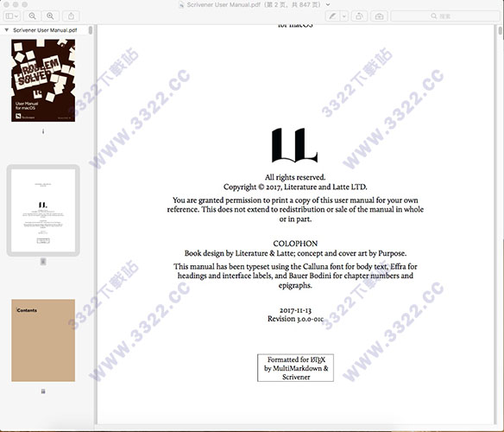Viewport: 504px width, 432px height.
Task: Click the '2017-11-13' date text
Action: click(295, 310)
